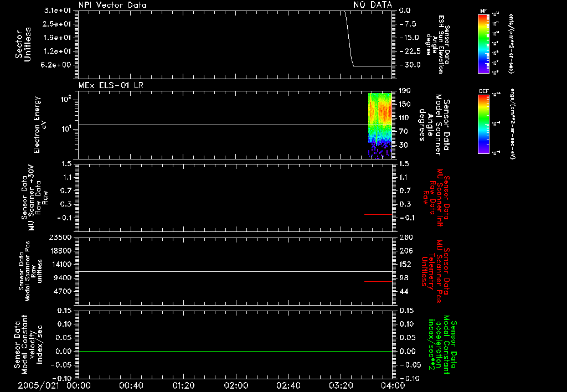Image resolution: width=567 pixels, height=392 pixels.
Task: Click the "70" scanner angle axis value
Action: tap(404, 132)
